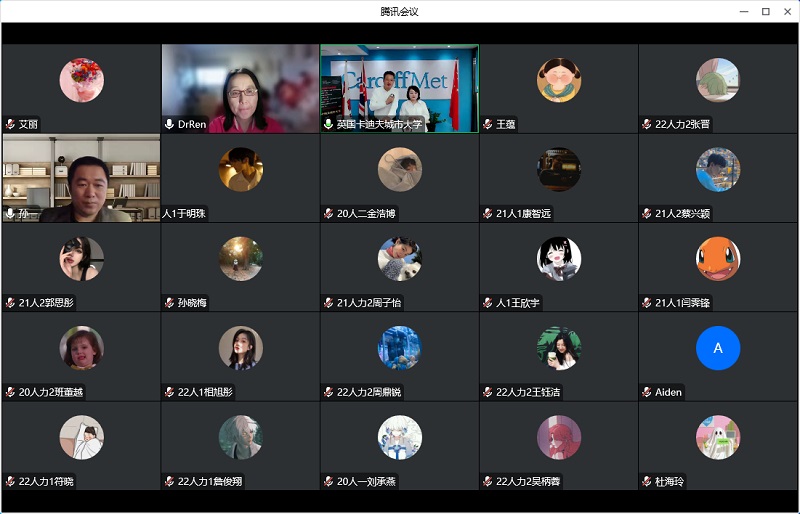Click the microphone icon next to DrRen

click(x=169, y=125)
